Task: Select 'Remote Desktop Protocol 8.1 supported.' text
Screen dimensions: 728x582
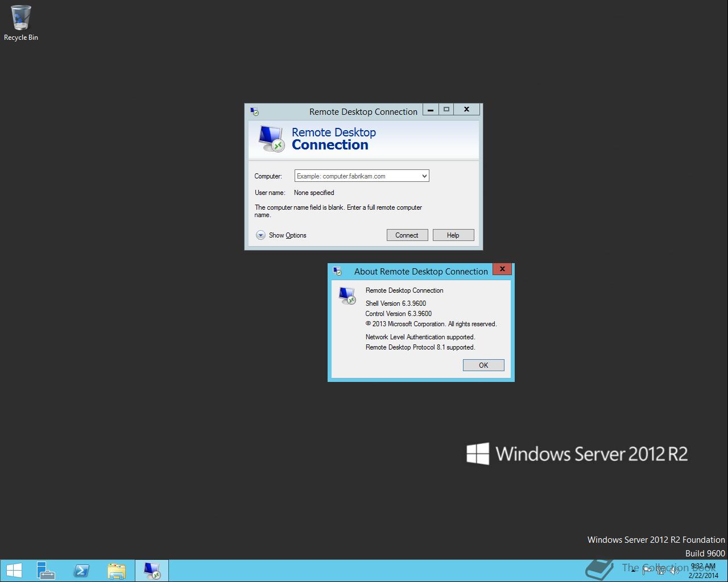Action: [x=420, y=347]
